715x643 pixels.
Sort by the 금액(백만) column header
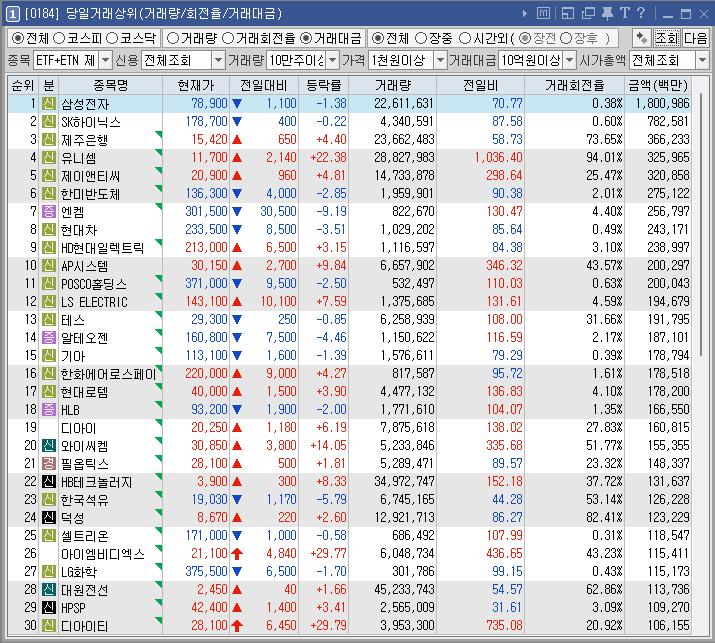[658, 85]
